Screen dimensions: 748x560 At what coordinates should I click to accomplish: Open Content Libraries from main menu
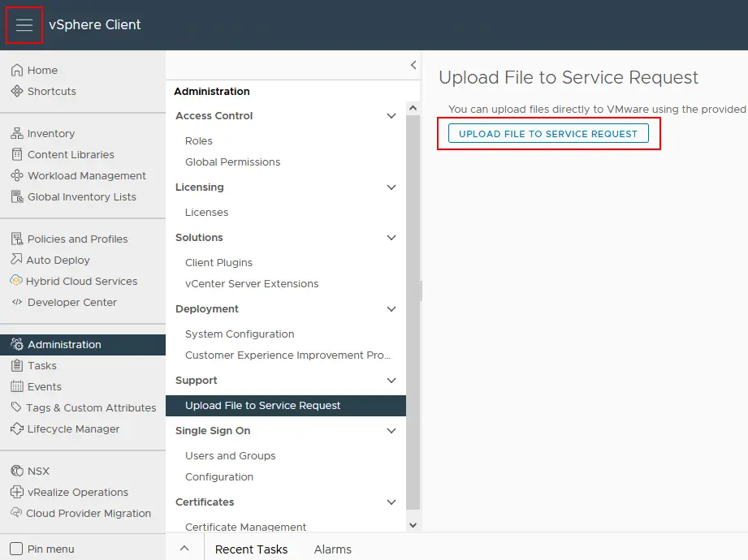[71, 154]
